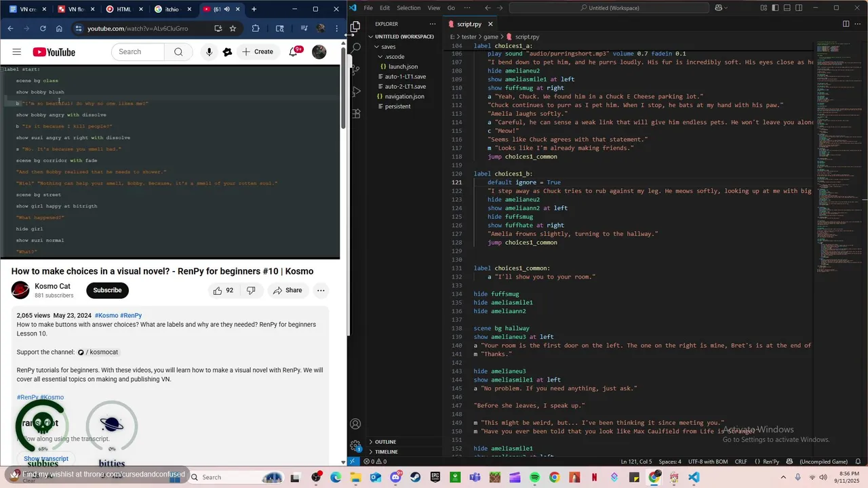Viewport: 868px width, 488px height.
Task: Like the video with 92 likes
Action: click(223, 290)
